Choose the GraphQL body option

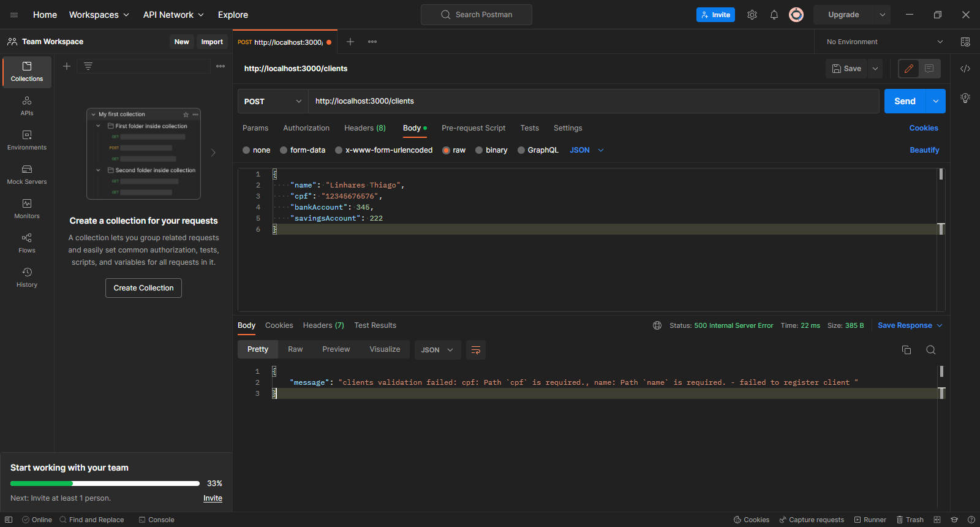pos(521,150)
